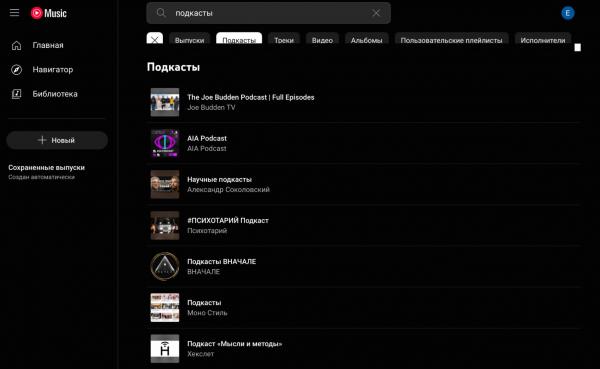
Task: Click Подкасты ВНАЧАЛЕ title
Action: pos(222,261)
